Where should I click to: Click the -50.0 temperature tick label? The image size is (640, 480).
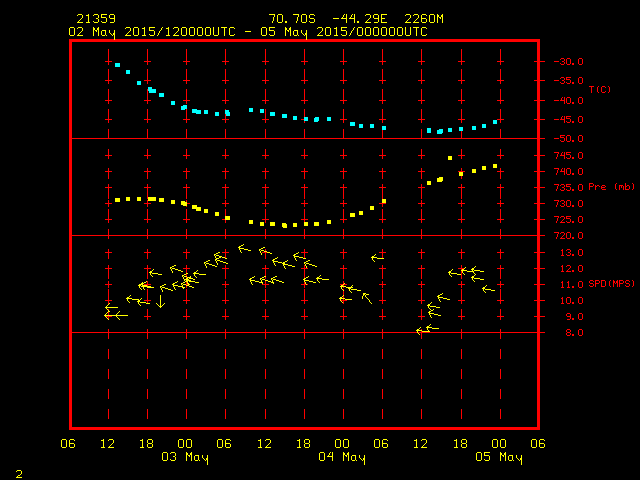click(x=569, y=139)
